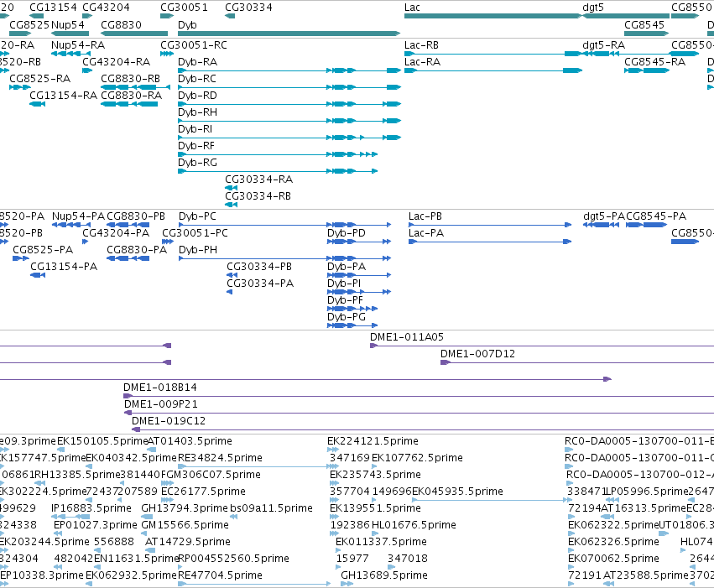Viewport: 714px width, 588px height.
Task: Click the CG30334-PB protein label
Action: pyautogui.click(x=259, y=267)
